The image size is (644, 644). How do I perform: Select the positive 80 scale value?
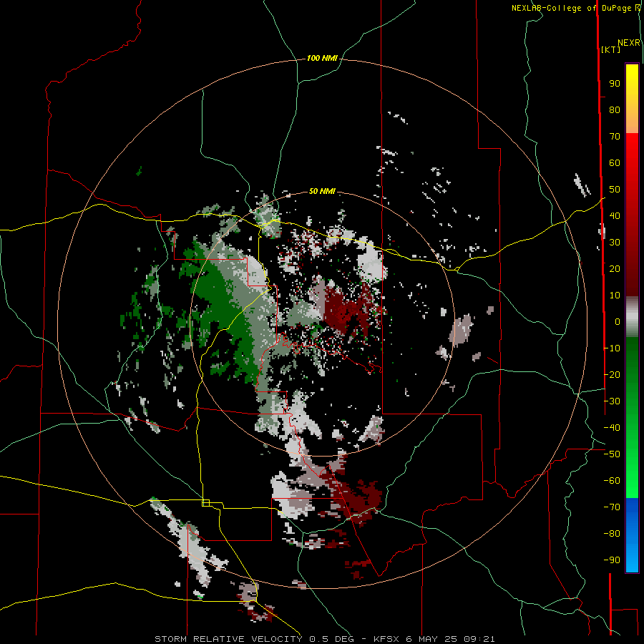point(615,110)
